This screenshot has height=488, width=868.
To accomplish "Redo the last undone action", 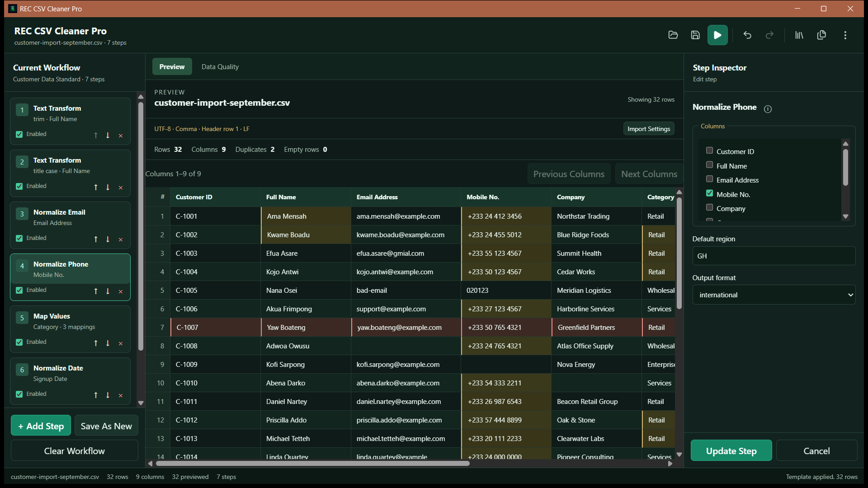I will [769, 35].
